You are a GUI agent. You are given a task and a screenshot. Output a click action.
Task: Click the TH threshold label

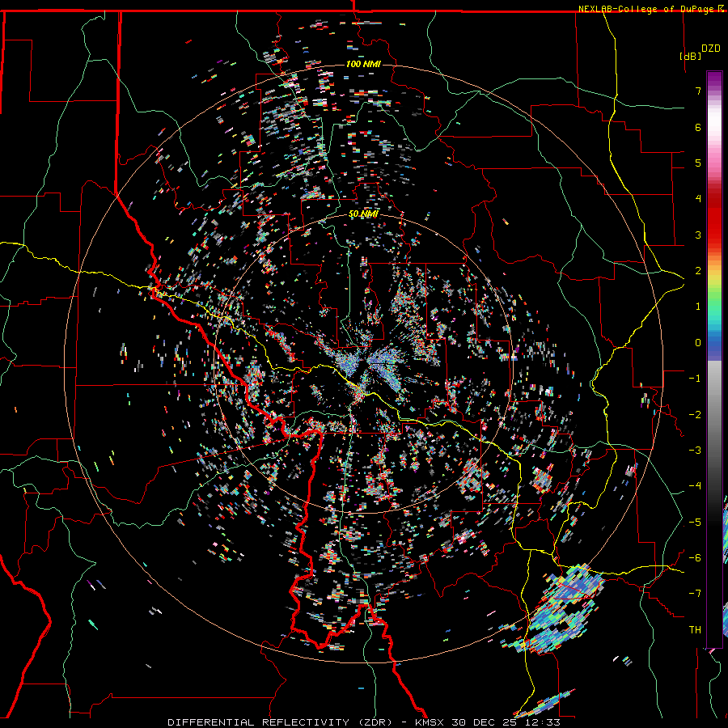tap(695, 629)
